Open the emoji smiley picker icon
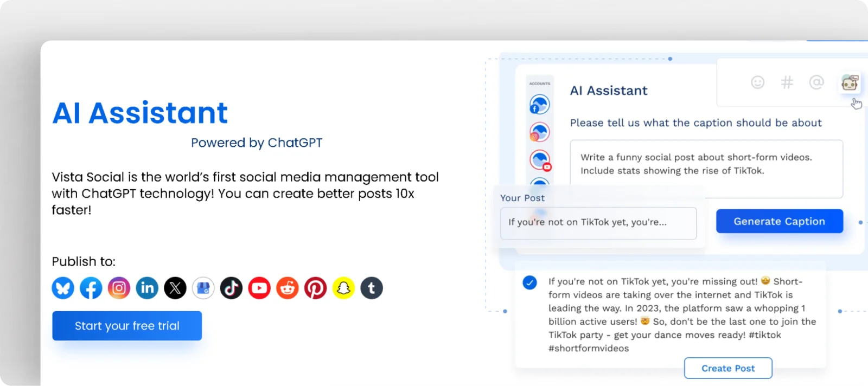 757,82
